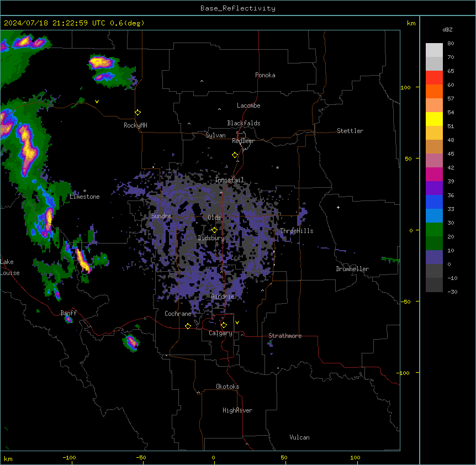Select the slate purple 0-10 dBZ swatch
This screenshot has width=476, height=465.
(x=434, y=257)
